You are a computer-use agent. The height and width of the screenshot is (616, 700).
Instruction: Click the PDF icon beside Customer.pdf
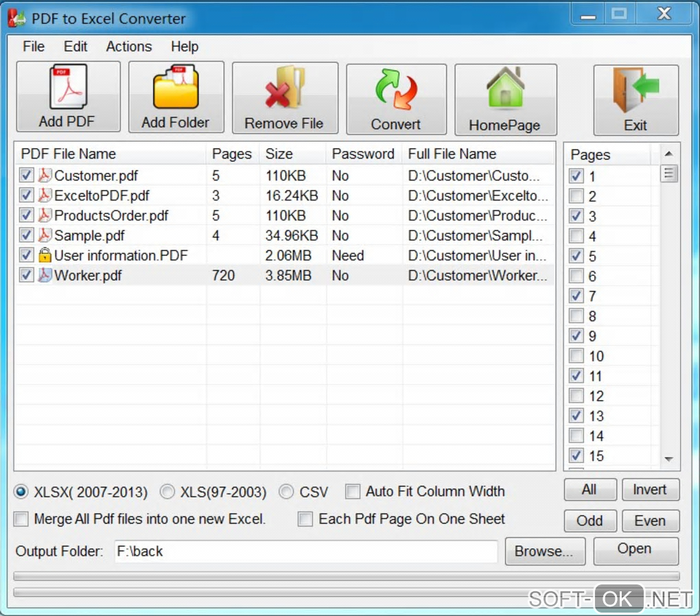tap(44, 175)
